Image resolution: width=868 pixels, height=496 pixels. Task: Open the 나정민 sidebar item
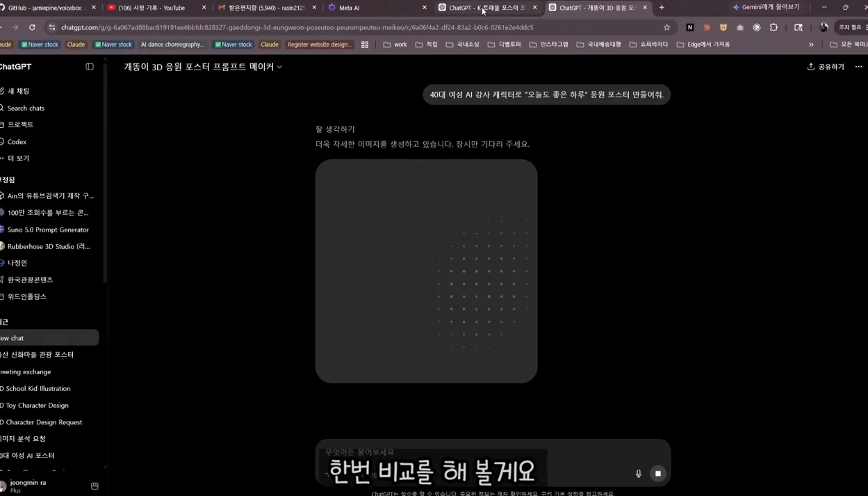(x=15, y=263)
